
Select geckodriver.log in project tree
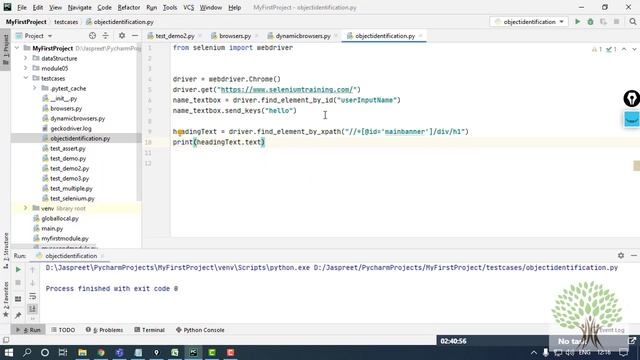(71, 129)
